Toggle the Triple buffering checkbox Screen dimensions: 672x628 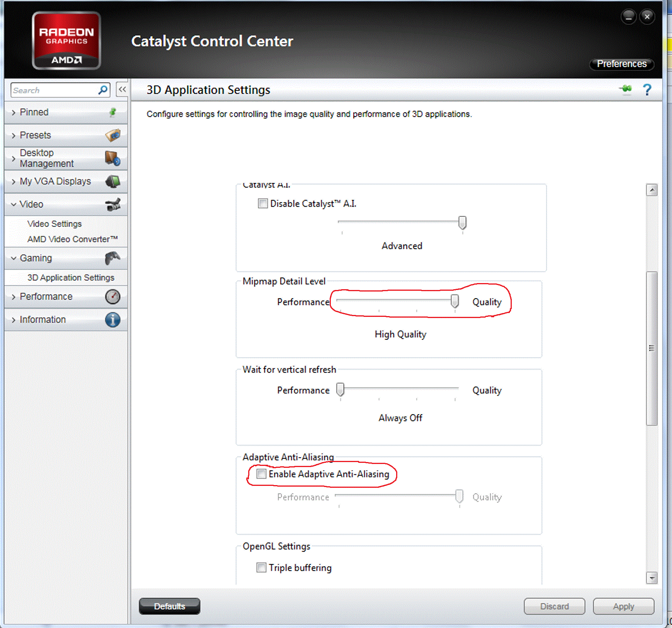click(x=261, y=567)
